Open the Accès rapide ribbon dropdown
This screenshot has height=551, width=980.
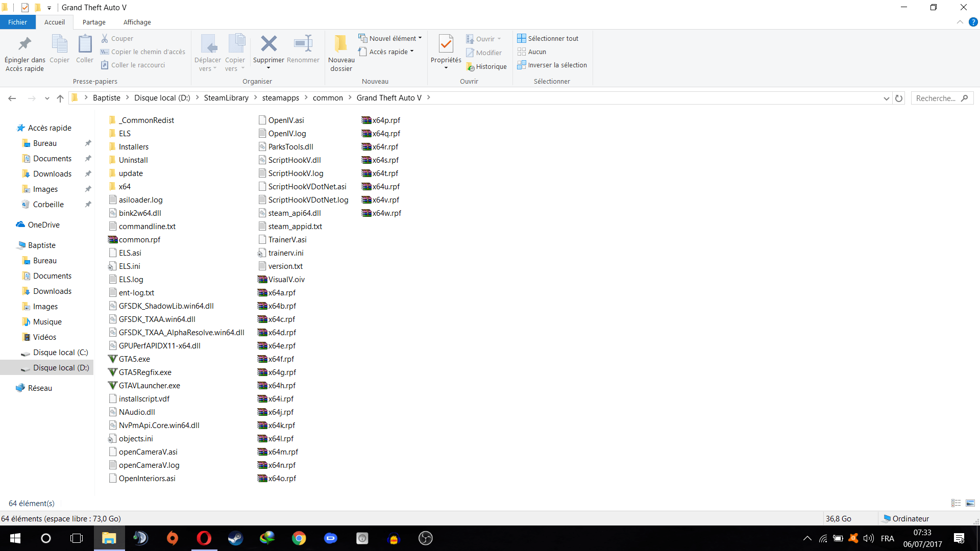tap(386, 52)
